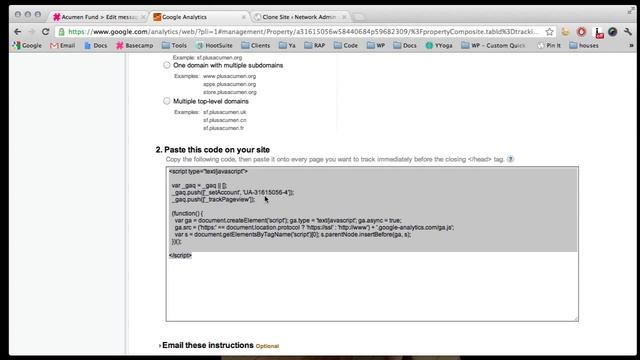This screenshot has width=640, height=360.
Task: Open the red circular extension icon
Action: (x=581, y=32)
